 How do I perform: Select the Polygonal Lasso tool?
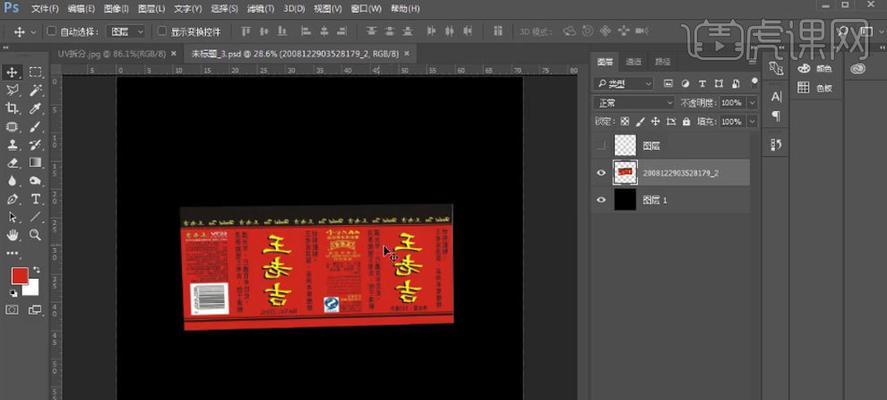point(12,91)
